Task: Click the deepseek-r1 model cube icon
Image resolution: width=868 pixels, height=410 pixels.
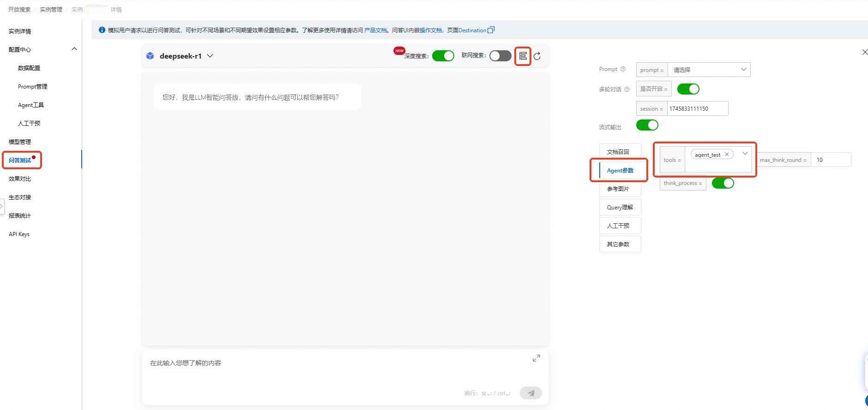Action: 150,56
